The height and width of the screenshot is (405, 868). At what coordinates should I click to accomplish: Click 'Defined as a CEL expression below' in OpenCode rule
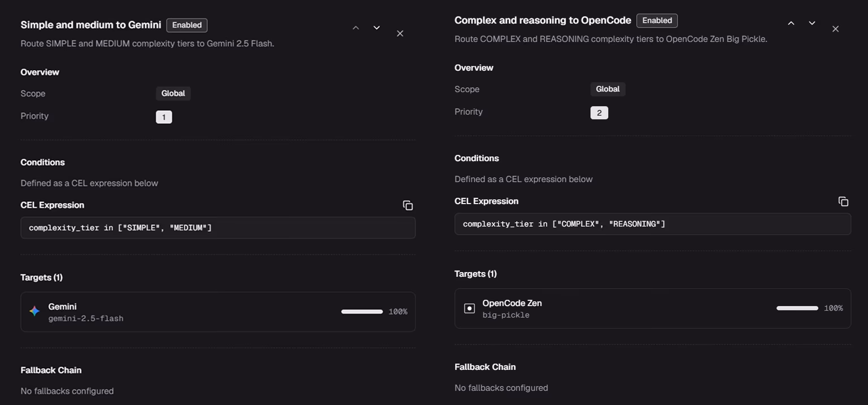coord(524,179)
